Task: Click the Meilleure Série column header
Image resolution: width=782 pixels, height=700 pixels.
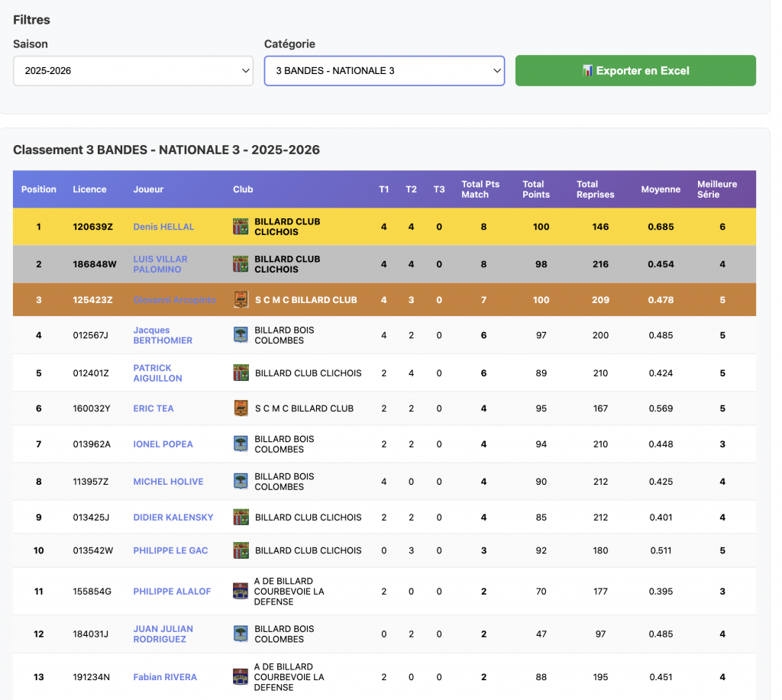Action: point(717,189)
